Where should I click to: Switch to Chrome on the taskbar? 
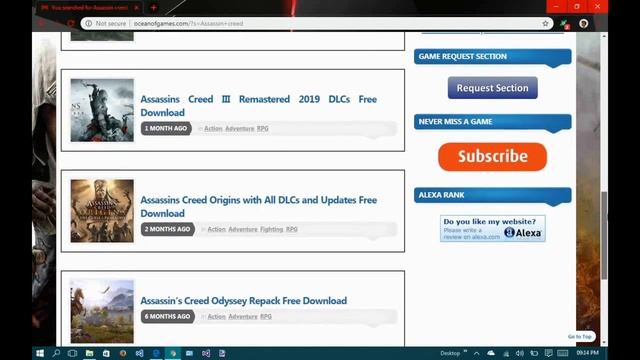173,353
